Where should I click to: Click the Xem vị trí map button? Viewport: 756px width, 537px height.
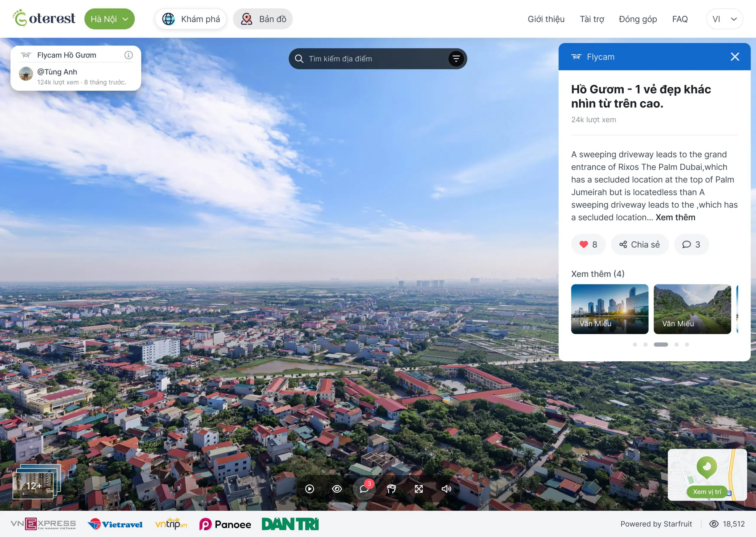(707, 492)
